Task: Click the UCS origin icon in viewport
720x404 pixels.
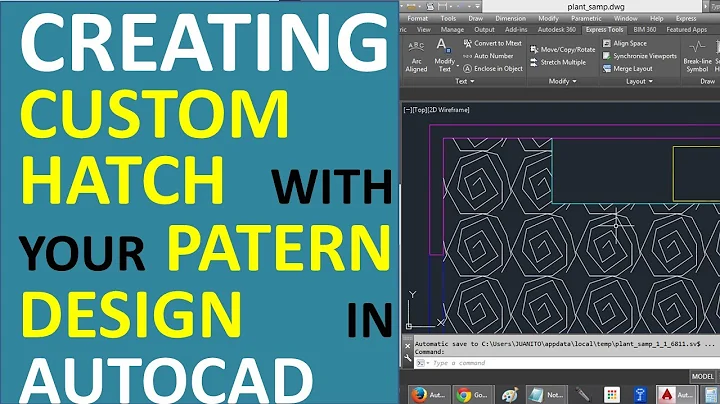Action: click(409, 326)
